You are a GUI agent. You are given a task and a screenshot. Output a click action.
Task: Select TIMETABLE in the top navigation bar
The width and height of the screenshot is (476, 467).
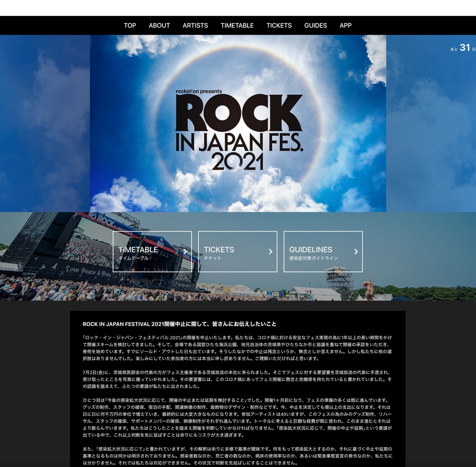237,25
